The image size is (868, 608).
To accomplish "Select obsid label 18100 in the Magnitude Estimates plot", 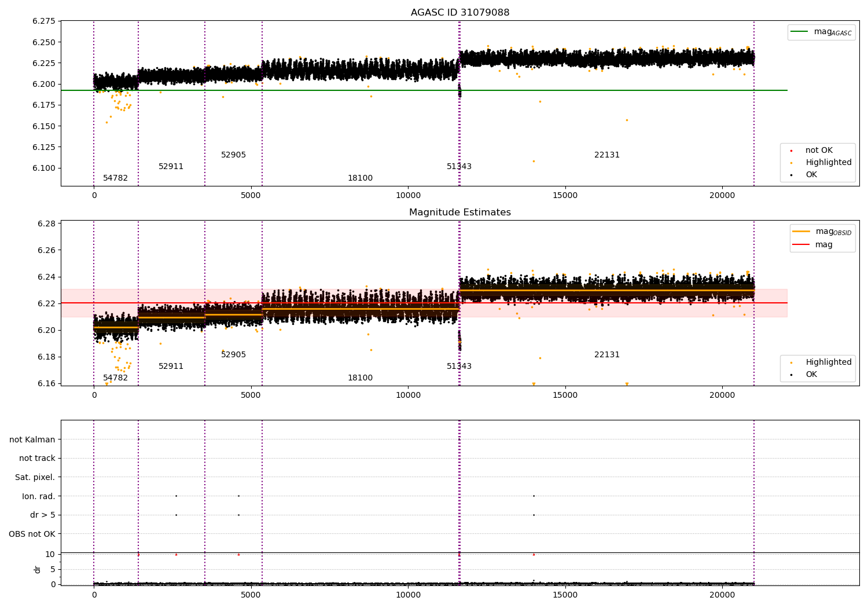I will coord(361,378).
